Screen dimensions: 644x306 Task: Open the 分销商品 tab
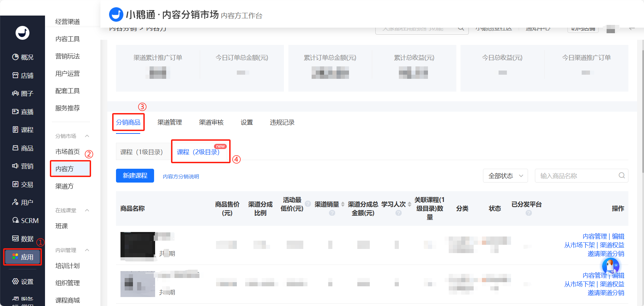[128, 122]
